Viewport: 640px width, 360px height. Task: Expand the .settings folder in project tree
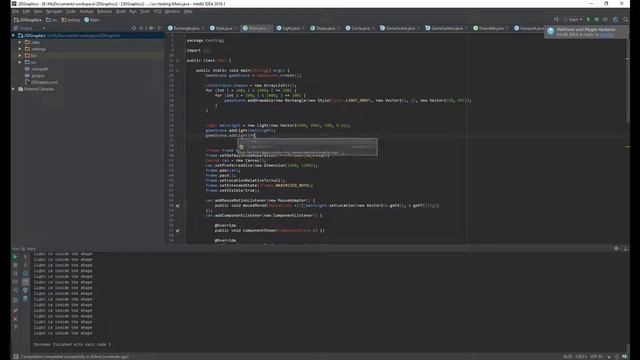coord(20,49)
